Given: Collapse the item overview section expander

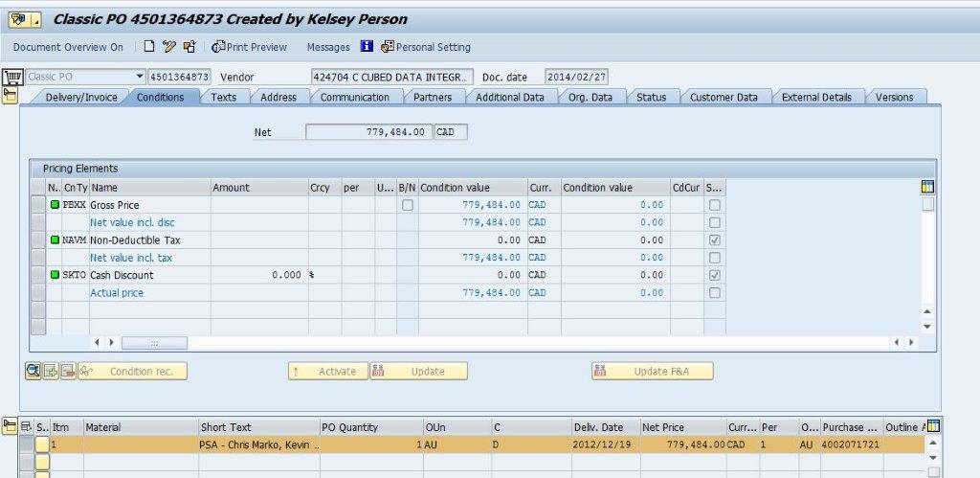Looking at the screenshot, I should (11, 425).
